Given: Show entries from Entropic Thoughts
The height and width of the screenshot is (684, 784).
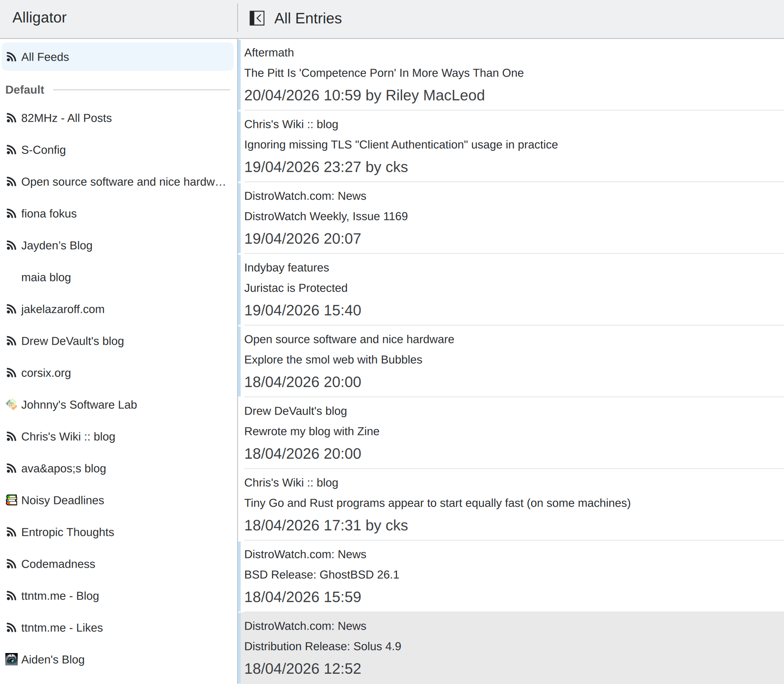Looking at the screenshot, I should pyautogui.click(x=118, y=532).
